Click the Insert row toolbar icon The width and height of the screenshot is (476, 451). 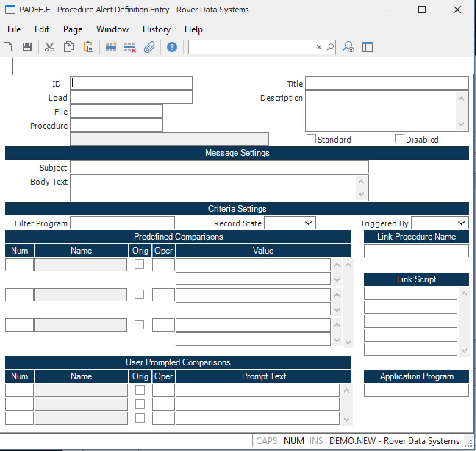[x=111, y=47]
